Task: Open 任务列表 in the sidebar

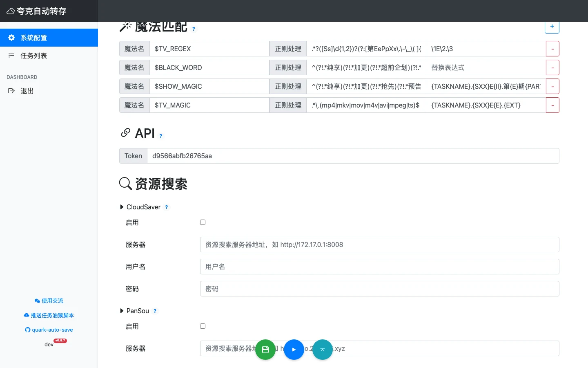Action: point(49,56)
